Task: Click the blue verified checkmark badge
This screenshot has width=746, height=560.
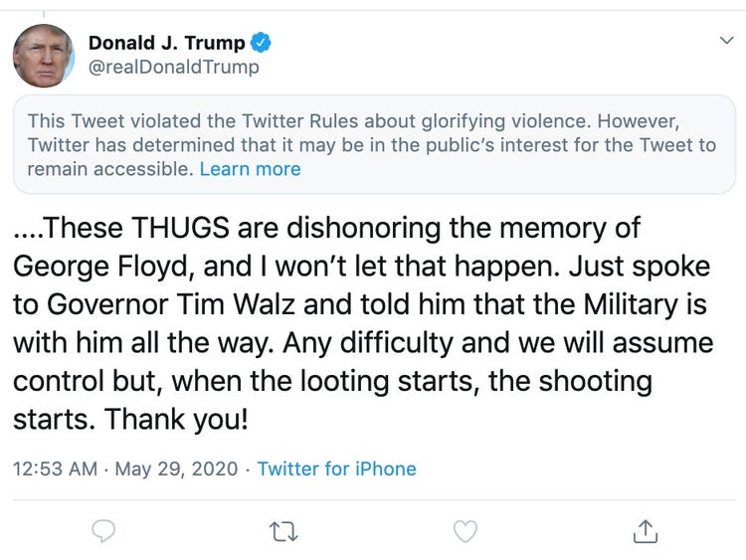Action: coord(262,43)
